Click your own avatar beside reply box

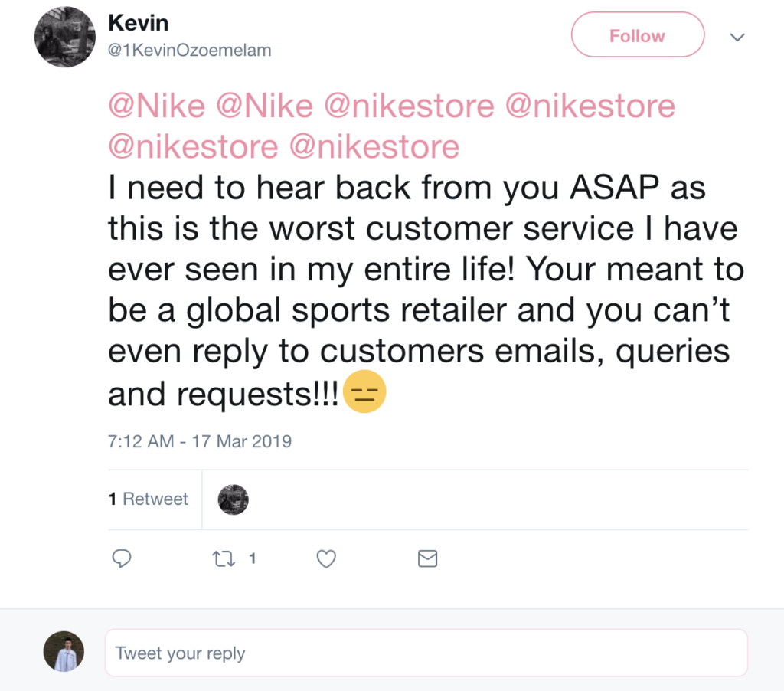tap(64, 653)
